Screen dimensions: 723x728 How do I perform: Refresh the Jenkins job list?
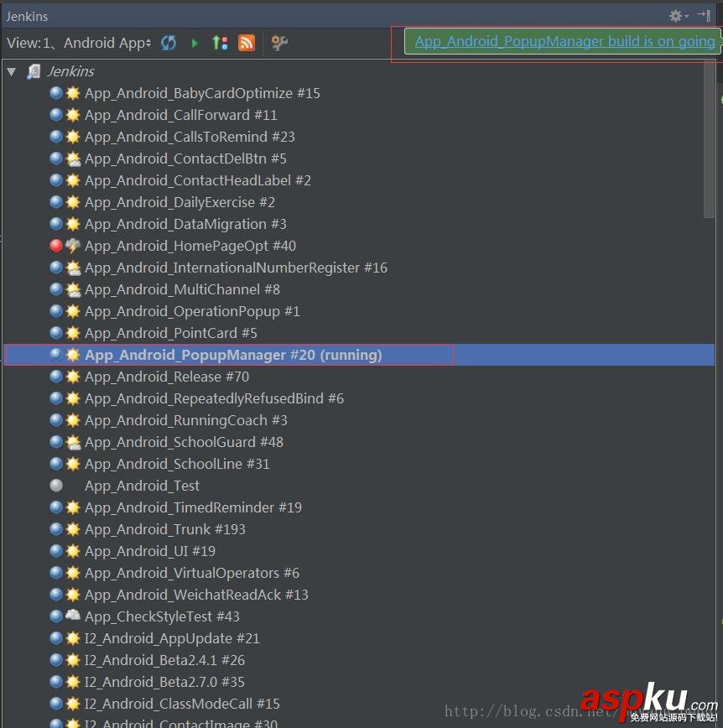(x=169, y=43)
